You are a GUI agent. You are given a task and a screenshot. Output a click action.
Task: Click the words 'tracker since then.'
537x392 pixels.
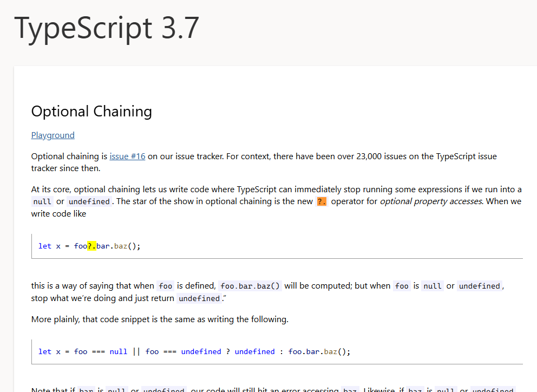66,168
